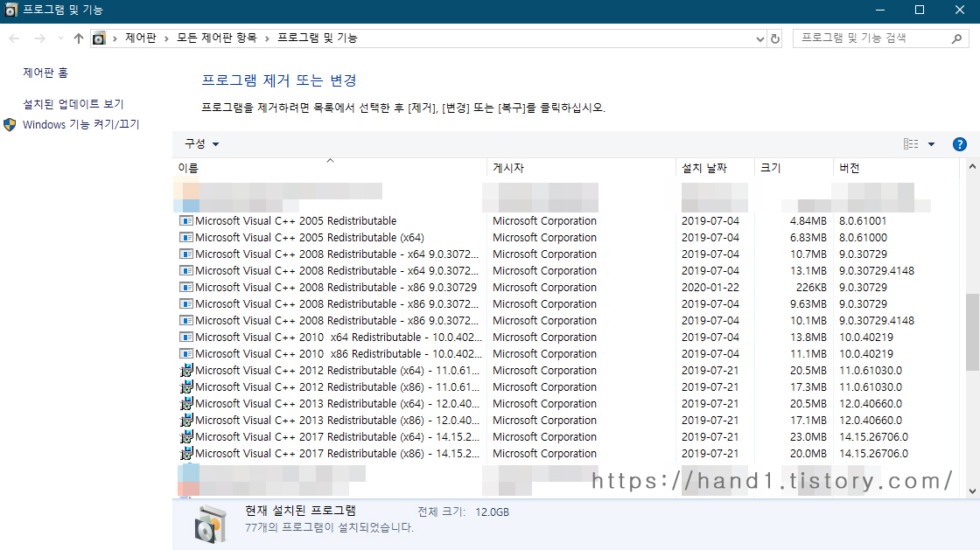Image resolution: width=980 pixels, height=550 pixels.
Task: Click install date 2020-01-22
Action: (x=710, y=288)
